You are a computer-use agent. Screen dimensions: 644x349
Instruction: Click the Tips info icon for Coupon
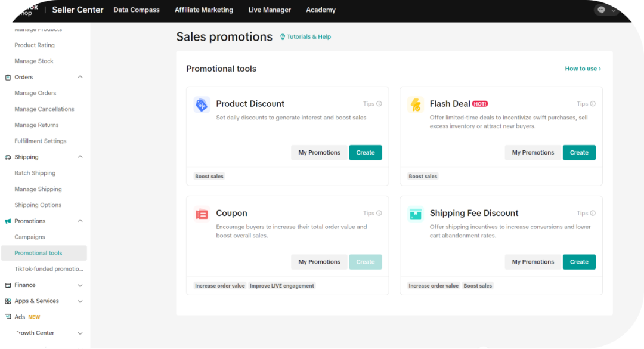(x=379, y=213)
